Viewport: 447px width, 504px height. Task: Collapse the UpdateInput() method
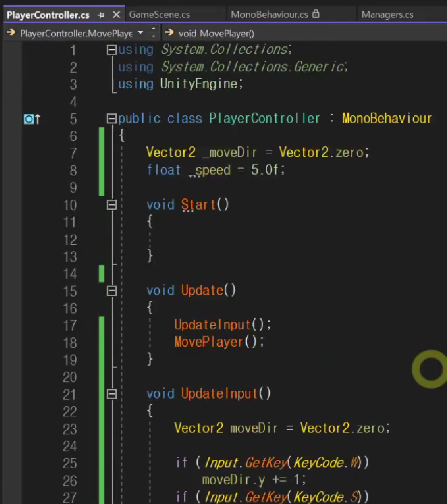click(x=111, y=394)
